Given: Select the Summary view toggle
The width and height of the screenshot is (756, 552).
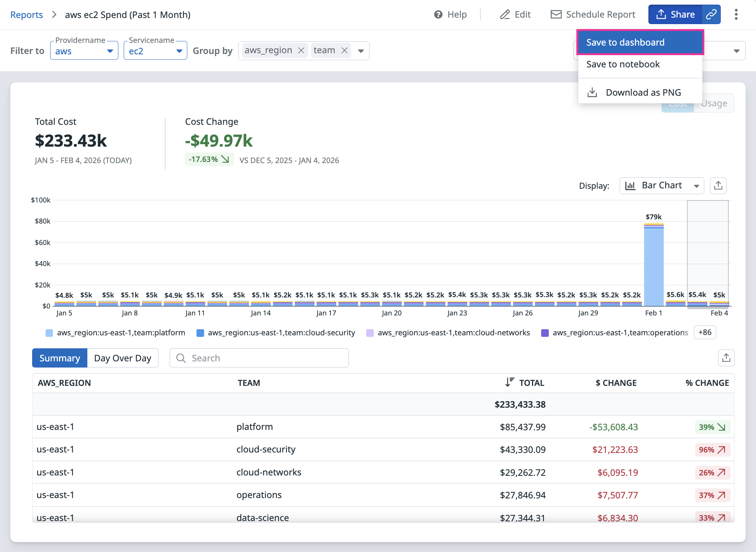Looking at the screenshot, I should click(x=60, y=358).
